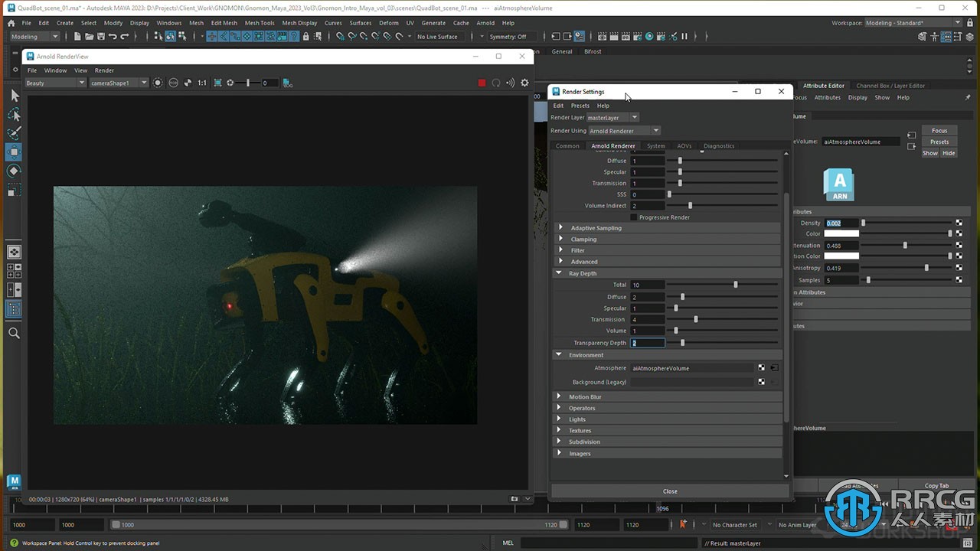
Task: Toggle Progressive Render checkbox
Action: (633, 217)
